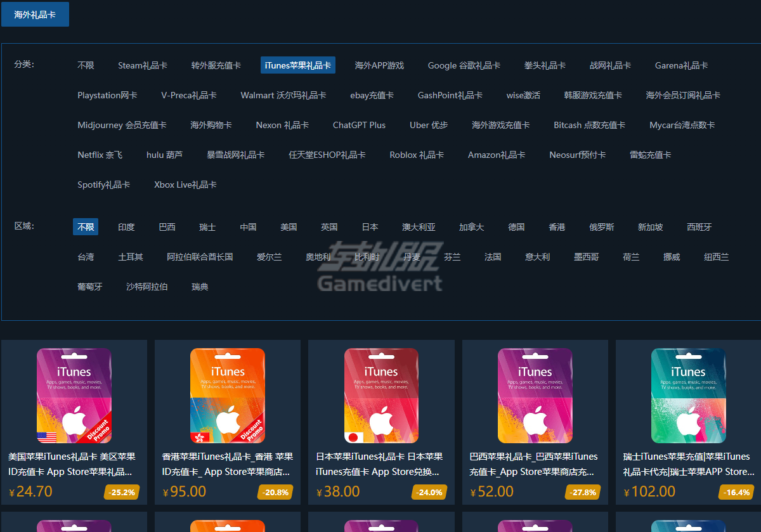761x532 pixels.
Task: Select iTunes苹果礼品卡 category
Action: (x=298, y=65)
